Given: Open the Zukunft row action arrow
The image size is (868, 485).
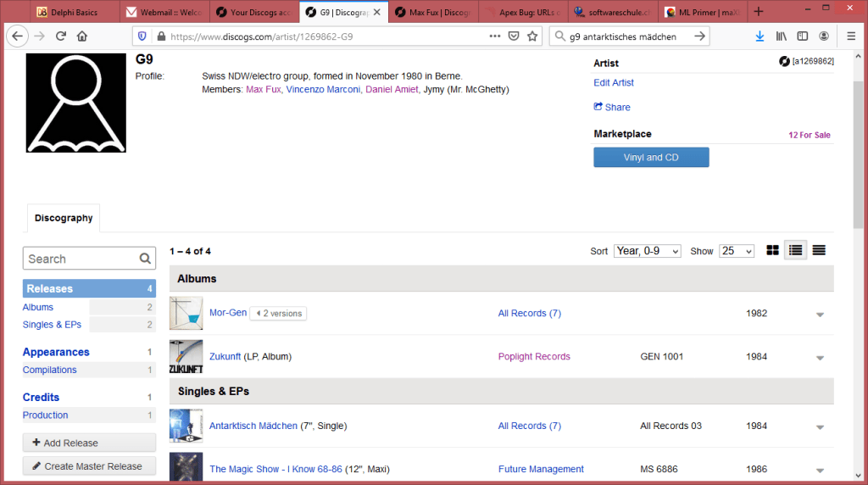Looking at the screenshot, I should point(819,357).
